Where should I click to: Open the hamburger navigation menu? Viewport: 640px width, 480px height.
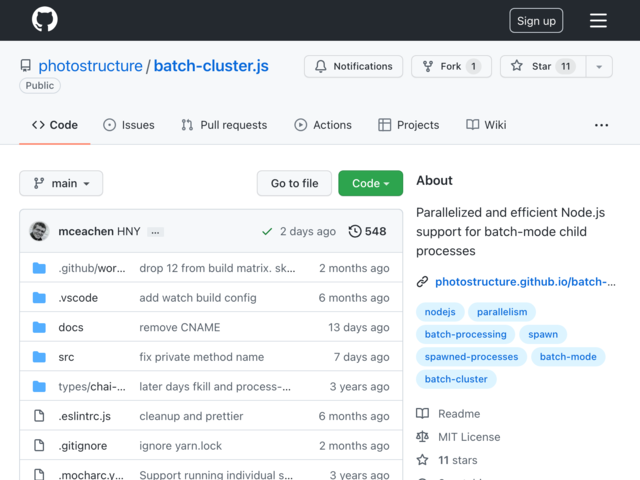click(x=598, y=20)
